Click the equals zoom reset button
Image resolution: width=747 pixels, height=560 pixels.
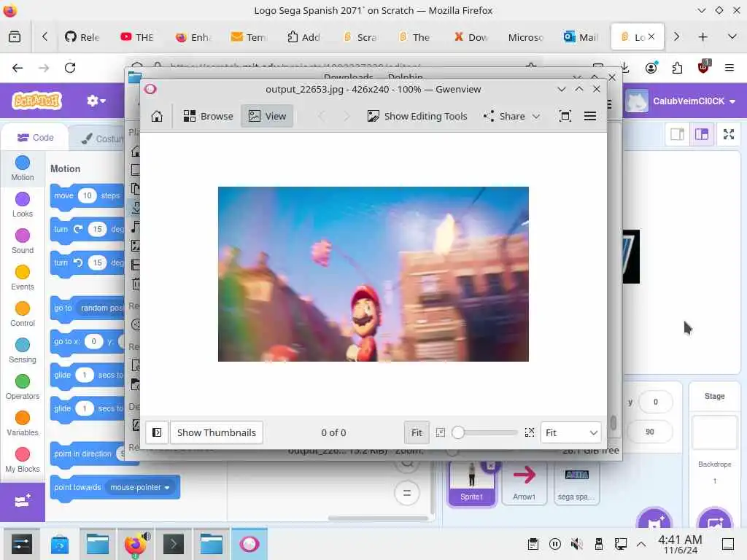tap(407, 494)
